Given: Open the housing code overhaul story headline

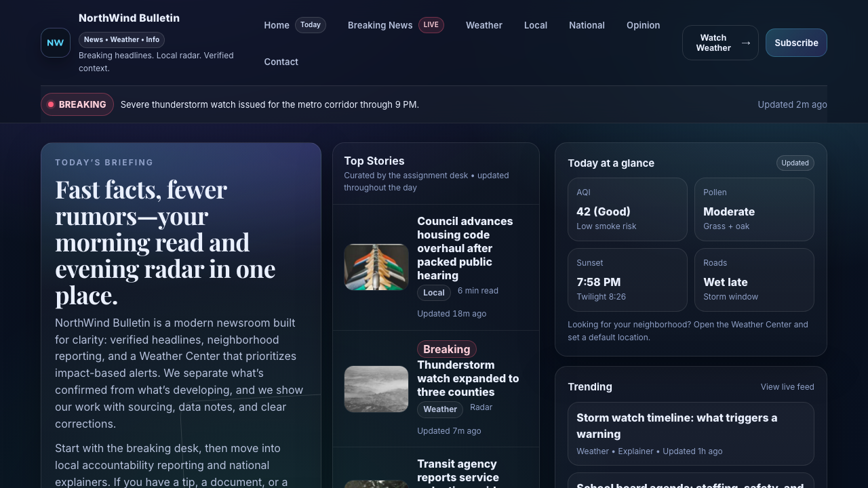Looking at the screenshot, I should (x=465, y=248).
